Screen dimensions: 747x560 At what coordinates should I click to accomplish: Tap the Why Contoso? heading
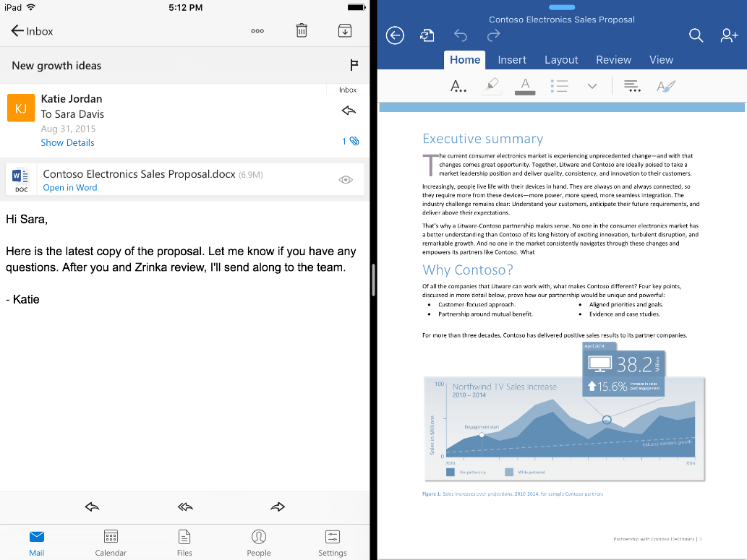(468, 270)
